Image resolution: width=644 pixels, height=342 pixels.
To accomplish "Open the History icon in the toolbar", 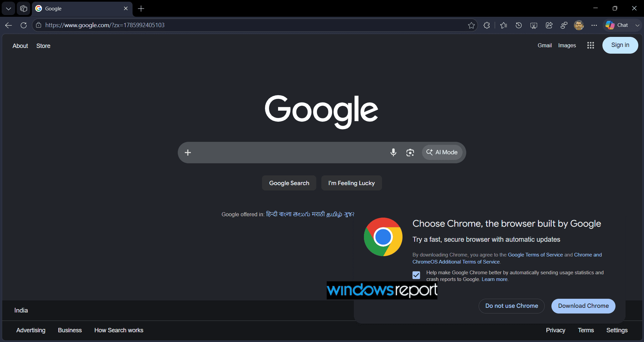I will [519, 25].
